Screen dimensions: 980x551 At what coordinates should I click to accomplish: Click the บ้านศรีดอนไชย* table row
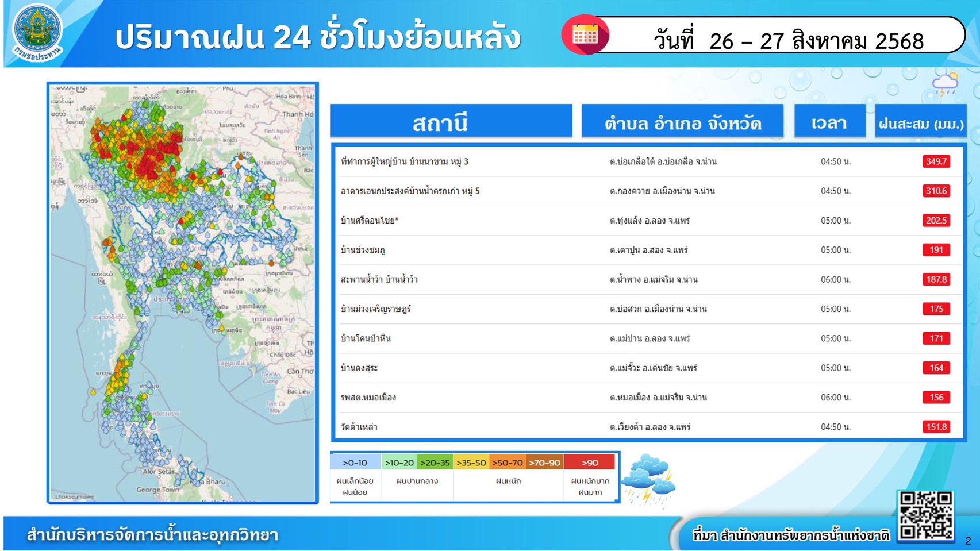coord(632,220)
